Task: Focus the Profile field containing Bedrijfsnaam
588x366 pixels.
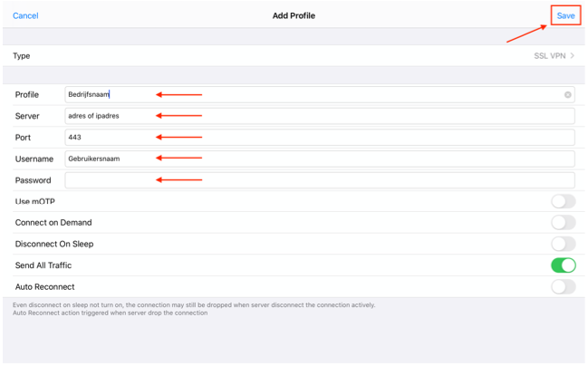Action: (x=308, y=94)
